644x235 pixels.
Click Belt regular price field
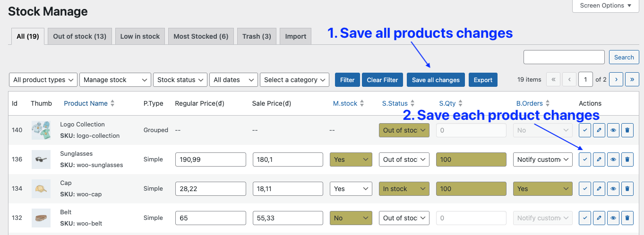point(211,218)
